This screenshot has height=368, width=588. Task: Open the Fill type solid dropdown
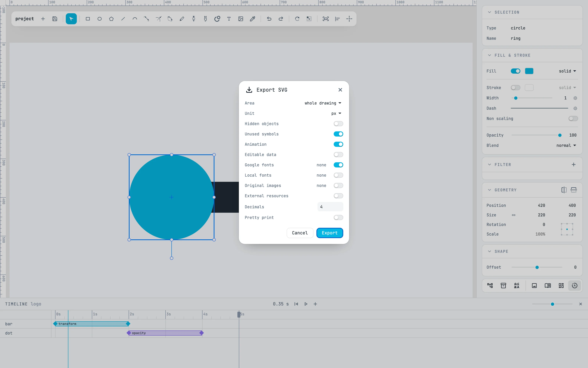pos(567,71)
